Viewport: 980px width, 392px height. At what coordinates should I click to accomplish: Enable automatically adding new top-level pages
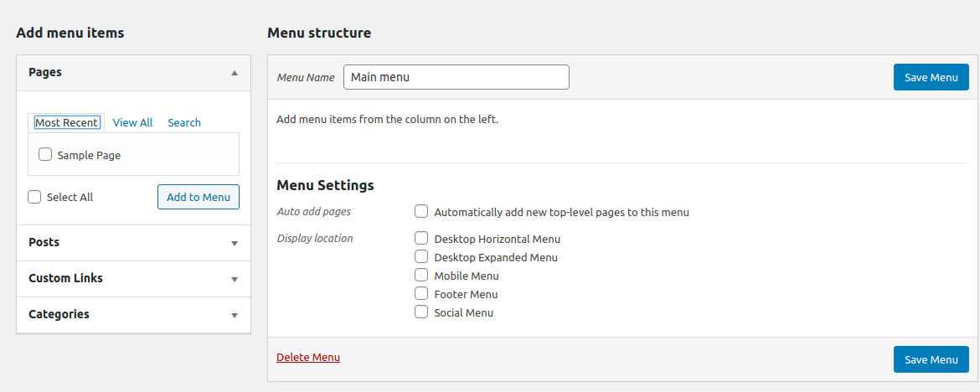click(x=421, y=212)
